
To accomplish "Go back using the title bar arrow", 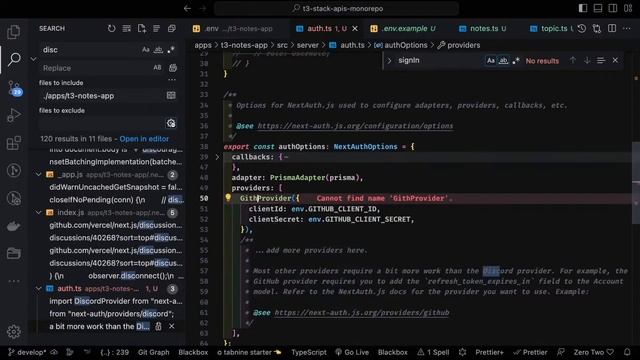I will (187, 8).
